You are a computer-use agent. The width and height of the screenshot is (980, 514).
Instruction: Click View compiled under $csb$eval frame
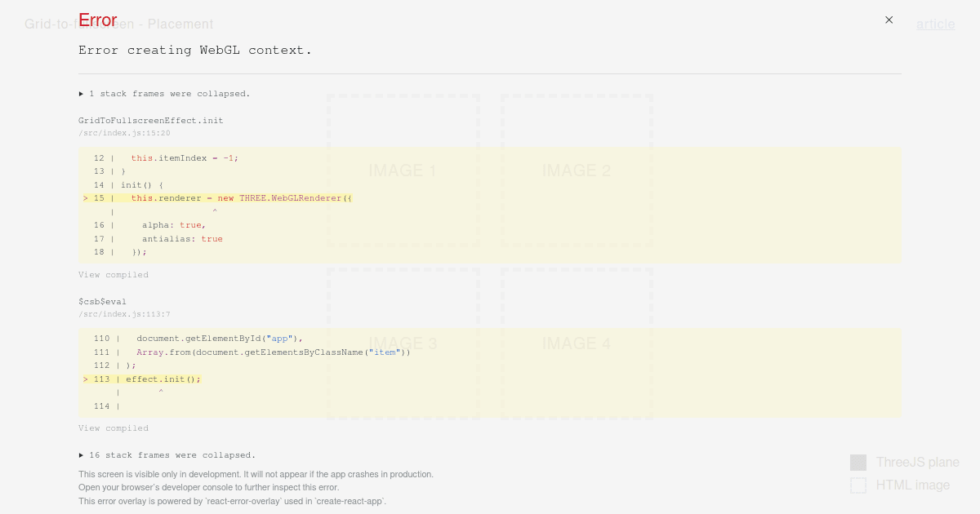[114, 428]
